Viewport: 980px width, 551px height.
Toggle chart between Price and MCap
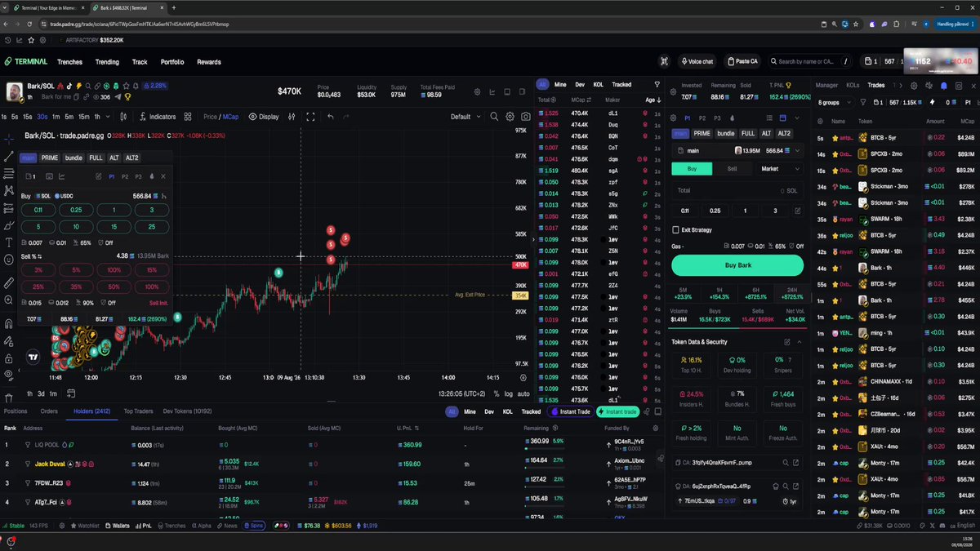221,117
